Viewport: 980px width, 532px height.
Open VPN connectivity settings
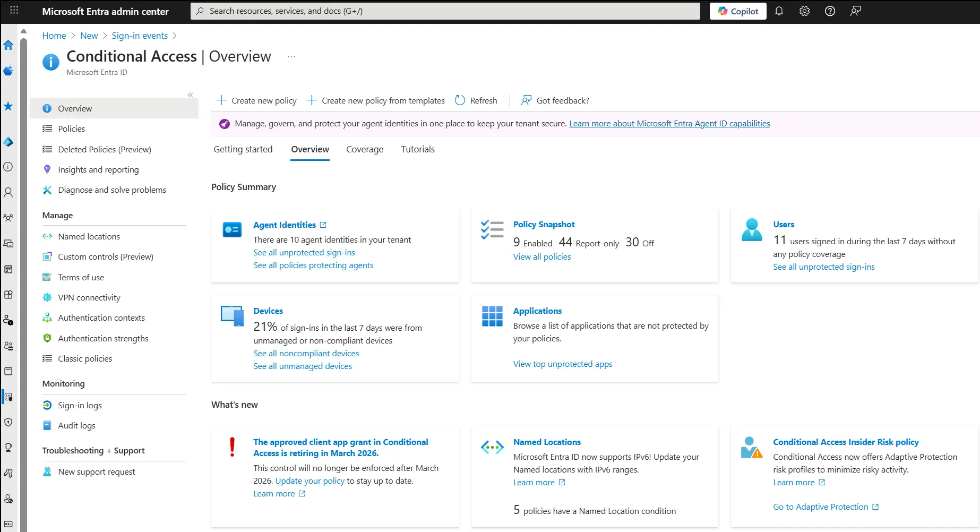coord(88,297)
